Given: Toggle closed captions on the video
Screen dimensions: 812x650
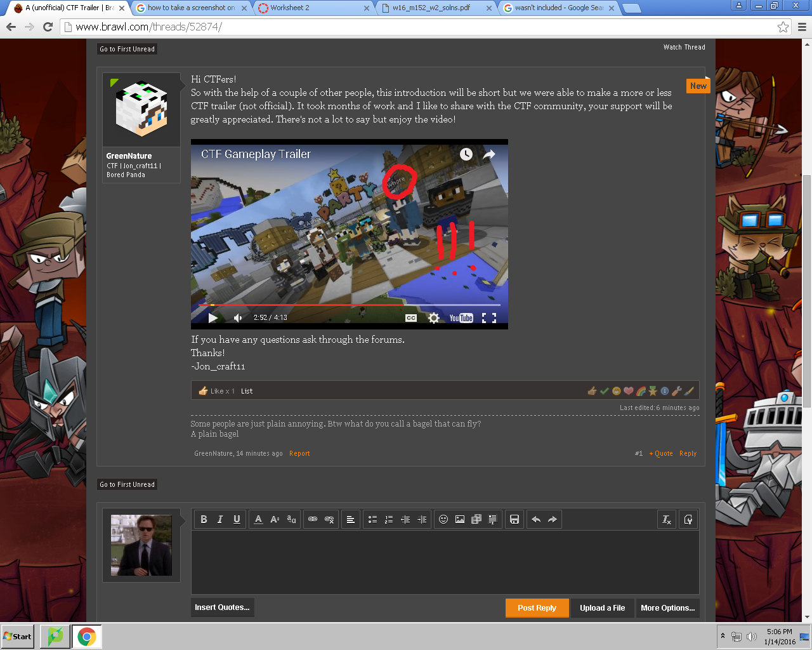Looking at the screenshot, I should (411, 318).
